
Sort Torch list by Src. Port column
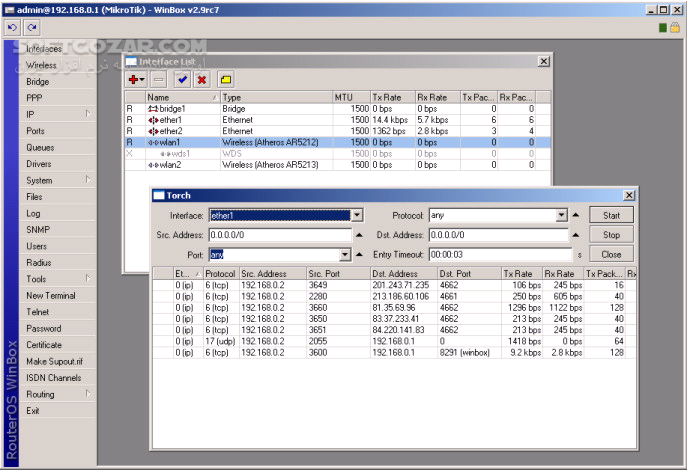point(338,274)
